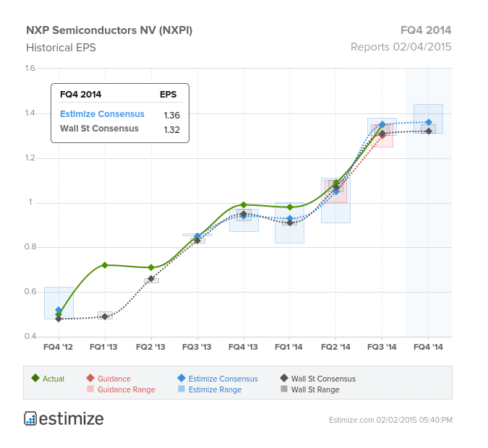Viewport: 488px width, 448px height.
Task: Toggle the Actual series legend label
Action: pos(53,379)
